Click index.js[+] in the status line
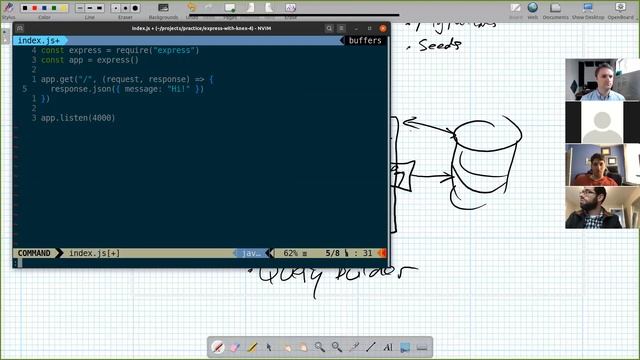Viewport: 640px width, 360px height. click(x=95, y=253)
